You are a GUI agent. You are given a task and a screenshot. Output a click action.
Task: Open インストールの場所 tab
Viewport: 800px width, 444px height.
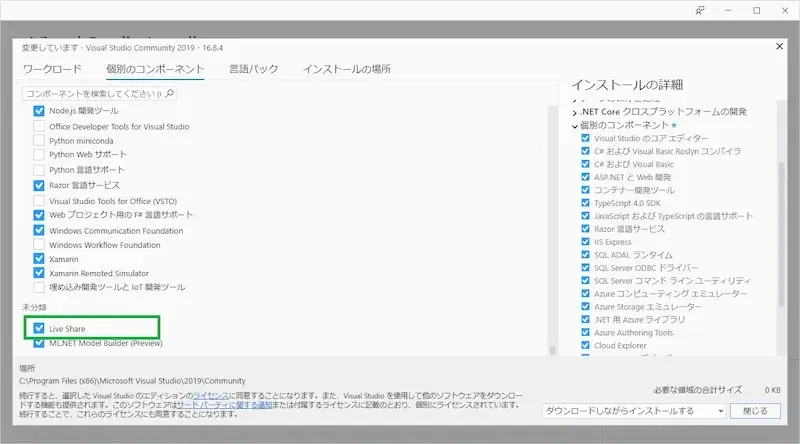[347, 69]
